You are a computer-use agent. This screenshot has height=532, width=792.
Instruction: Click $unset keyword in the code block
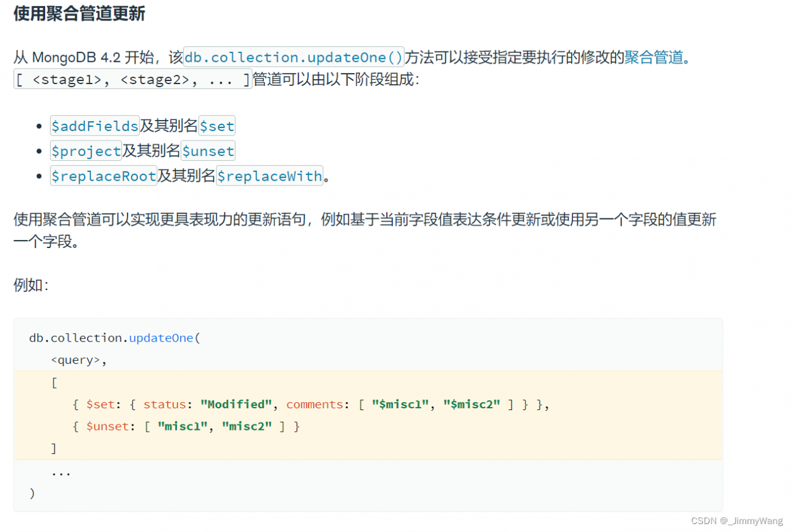(108, 426)
